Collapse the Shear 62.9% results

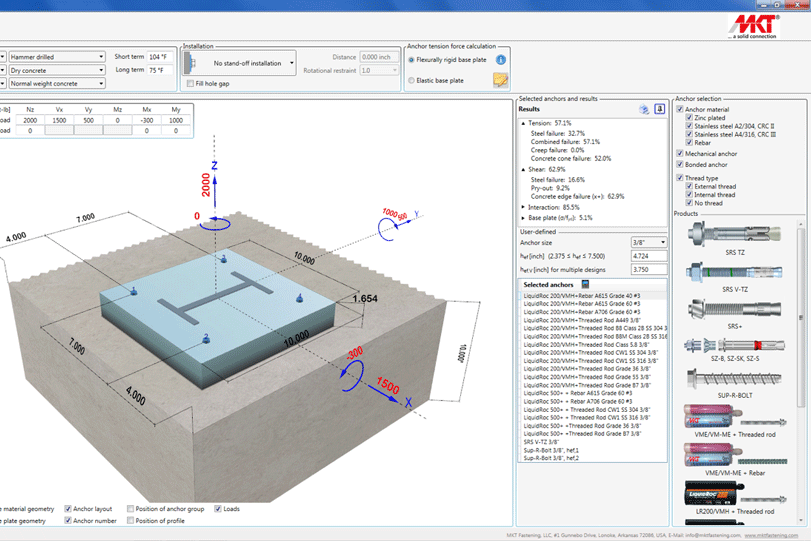coord(523,170)
